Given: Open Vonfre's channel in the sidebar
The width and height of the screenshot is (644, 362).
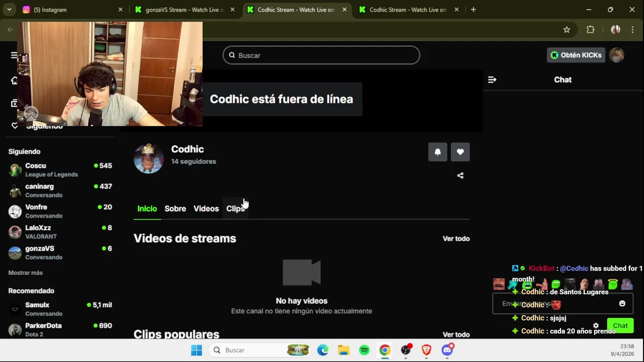Looking at the screenshot, I should 60,211.
